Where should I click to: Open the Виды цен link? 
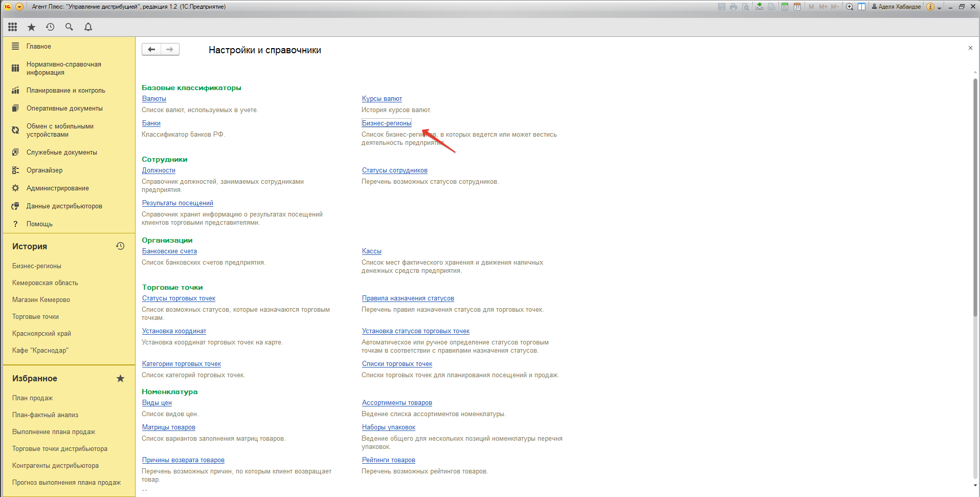[157, 402]
